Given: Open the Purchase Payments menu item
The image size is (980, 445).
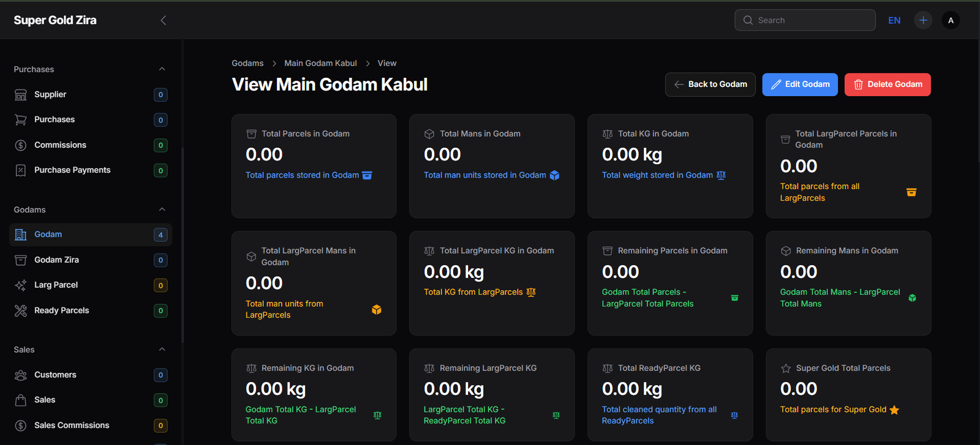Looking at the screenshot, I should [x=72, y=170].
